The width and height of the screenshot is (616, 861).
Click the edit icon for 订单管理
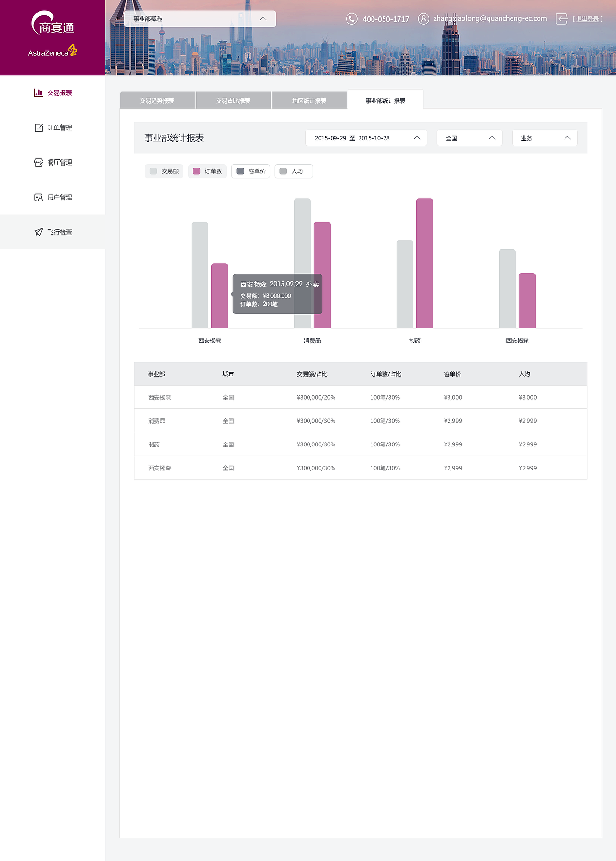click(x=38, y=128)
